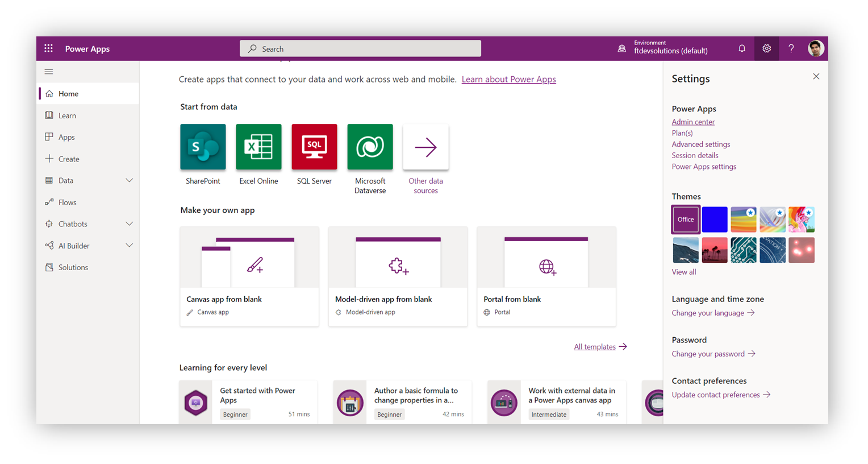This screenshot has height=464, width=868.
Task: Click the Author a basic formula course icon
Action: (x=350, y=403)
